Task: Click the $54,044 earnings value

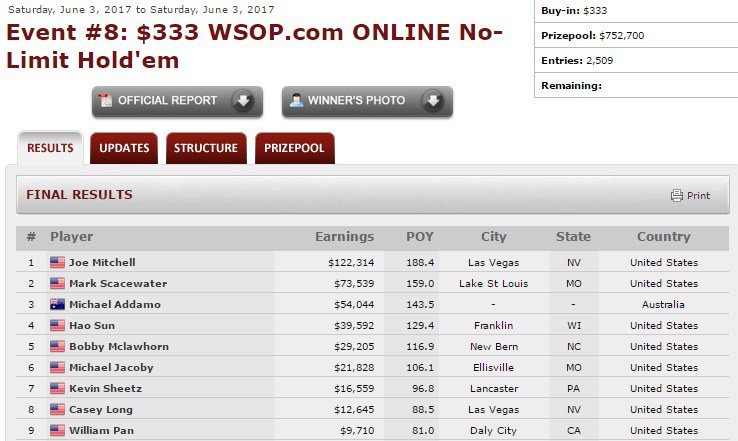Action: pyautogui.click(x=354, y=305)
